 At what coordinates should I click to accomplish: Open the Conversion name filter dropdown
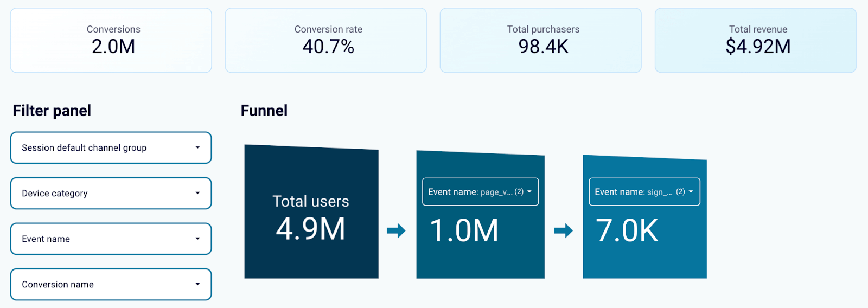(111, 284)
